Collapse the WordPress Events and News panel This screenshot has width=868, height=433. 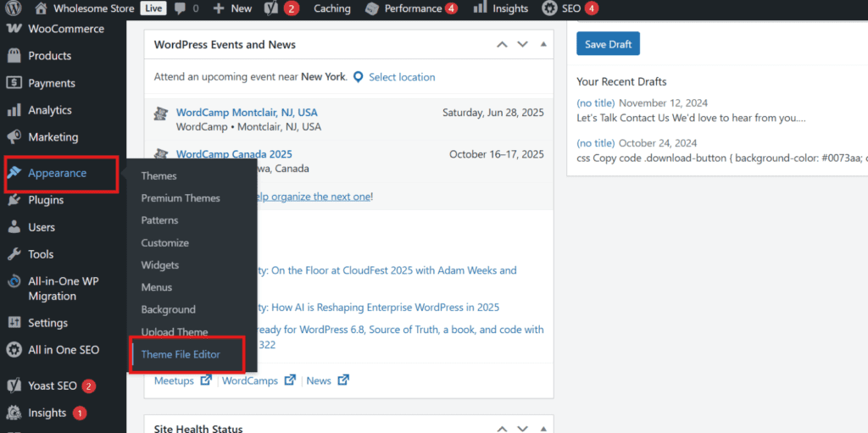[x=543, y=44]
